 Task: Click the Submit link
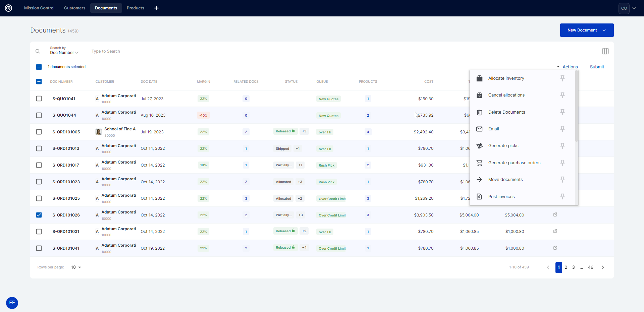[597, 67]
